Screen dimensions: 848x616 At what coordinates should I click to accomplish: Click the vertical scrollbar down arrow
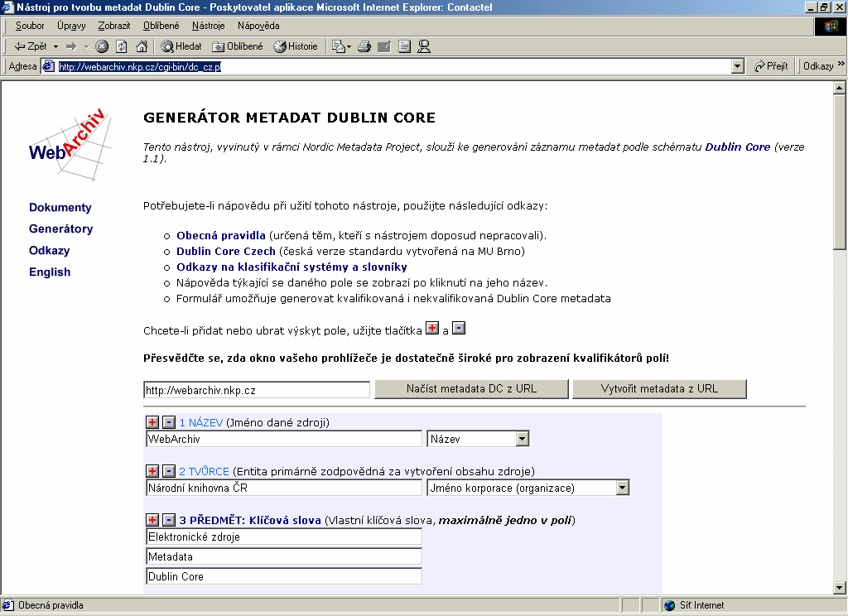840,588
